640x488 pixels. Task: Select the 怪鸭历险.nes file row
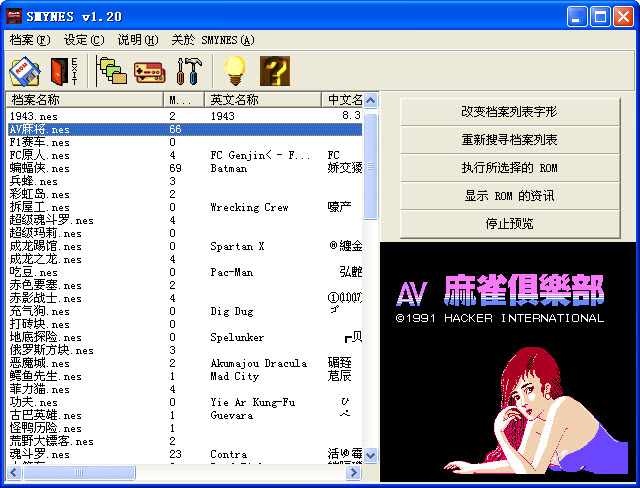point(184,428)
